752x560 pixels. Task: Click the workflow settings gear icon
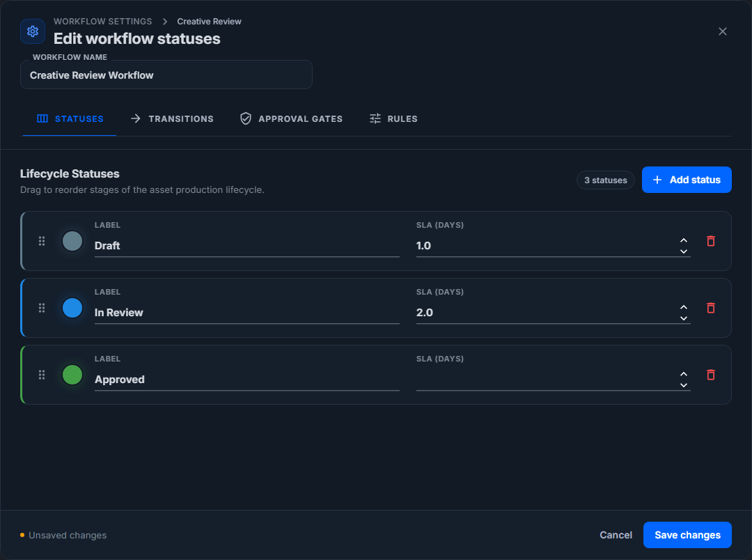[33, 31]
